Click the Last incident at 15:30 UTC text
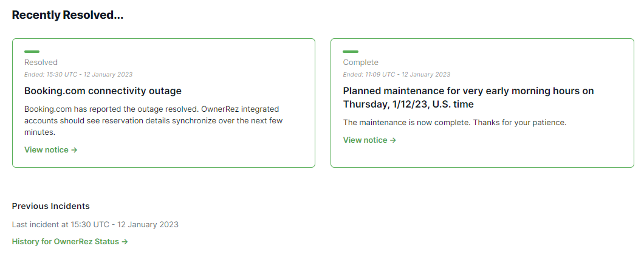Image resolution: width=644 pixels, height=257 pixels. coord(95,224)
